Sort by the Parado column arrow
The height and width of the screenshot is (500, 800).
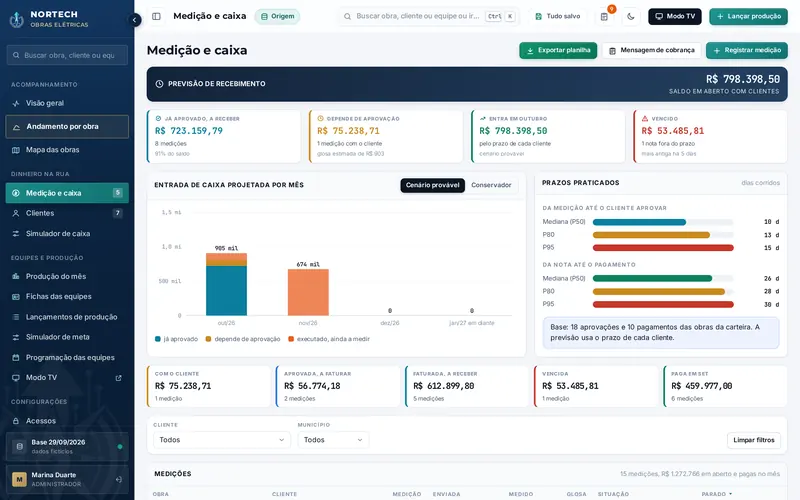tap(731, 494)
